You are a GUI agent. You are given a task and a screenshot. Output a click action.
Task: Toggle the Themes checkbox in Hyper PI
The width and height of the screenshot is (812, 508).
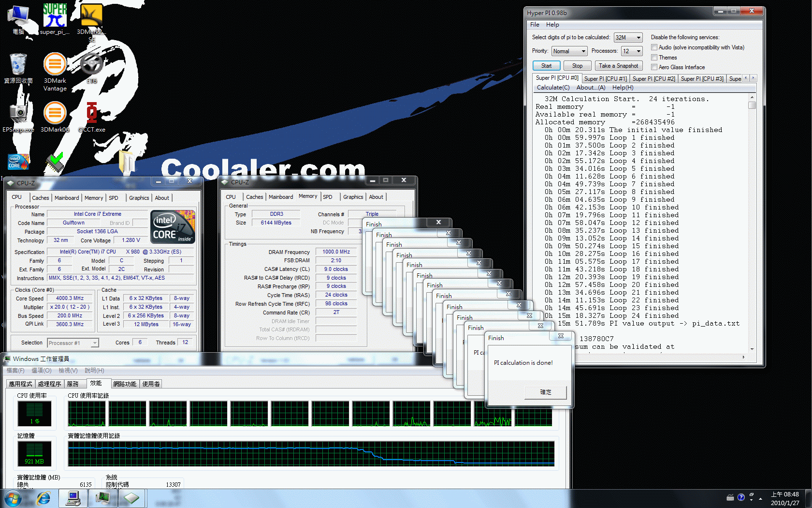[654, 58]
